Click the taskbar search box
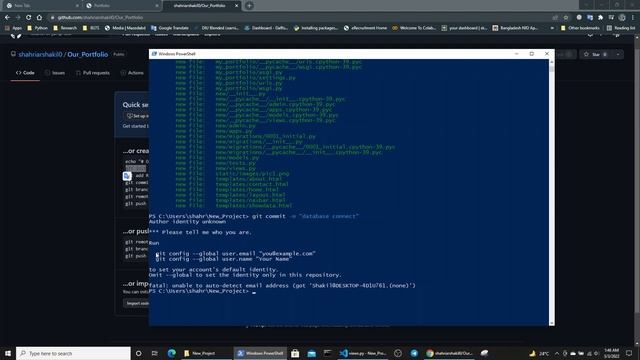The image size is (640, 360). (73, 353)
